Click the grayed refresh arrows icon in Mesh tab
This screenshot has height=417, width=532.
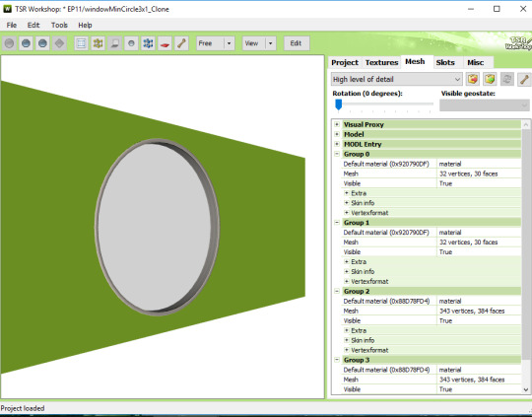tap(507, 79)
